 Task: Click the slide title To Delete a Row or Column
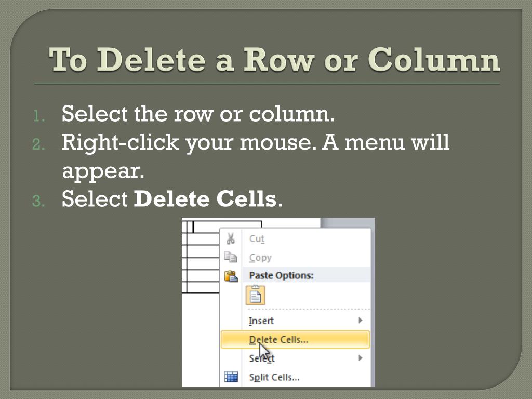click(x=274, y=60)
